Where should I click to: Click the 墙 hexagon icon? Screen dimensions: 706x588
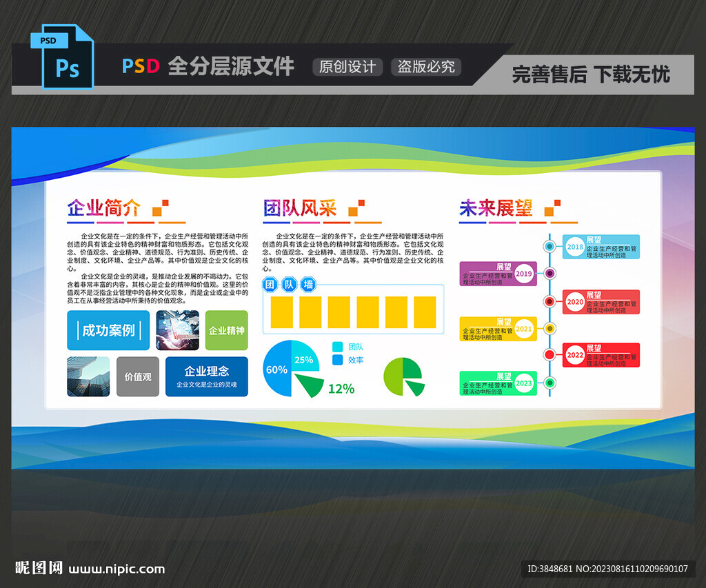click(308, 284)
